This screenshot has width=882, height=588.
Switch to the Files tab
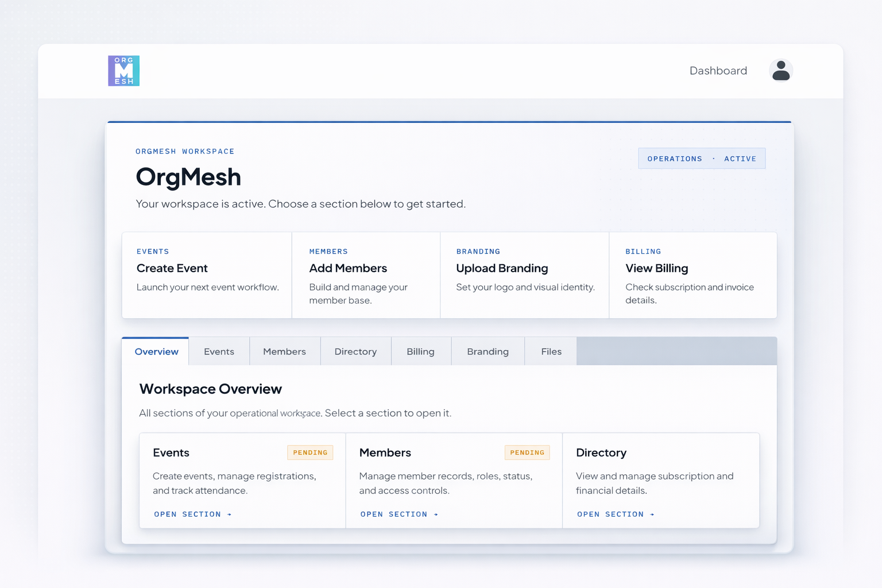pyautogui.click(x=551, y=351)
